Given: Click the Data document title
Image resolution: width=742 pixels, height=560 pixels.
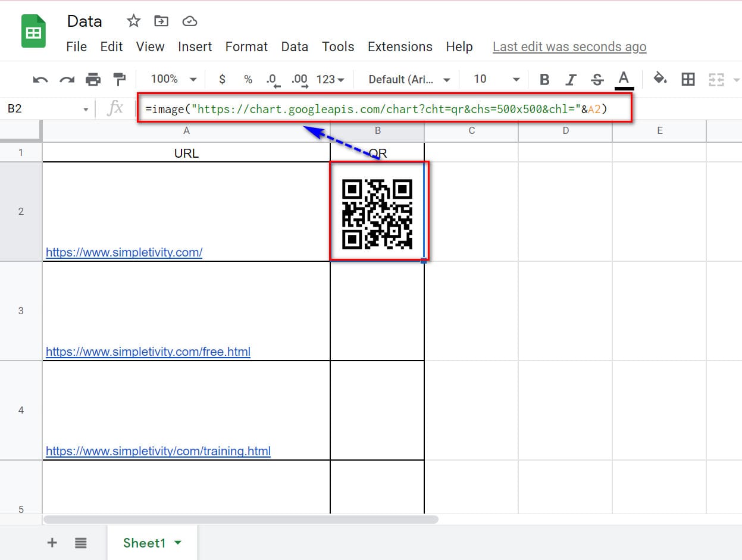Looking at the screenshot, I should click(84, 21).
